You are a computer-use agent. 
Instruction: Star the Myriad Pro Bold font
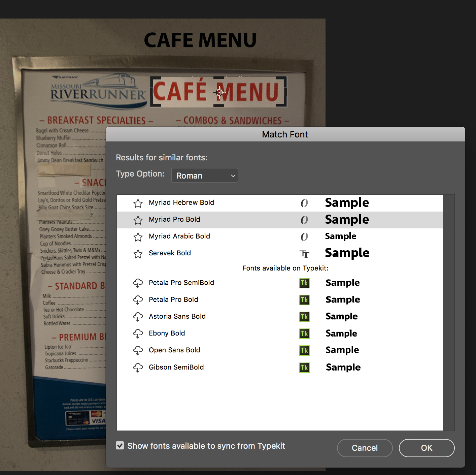(138, 220)
